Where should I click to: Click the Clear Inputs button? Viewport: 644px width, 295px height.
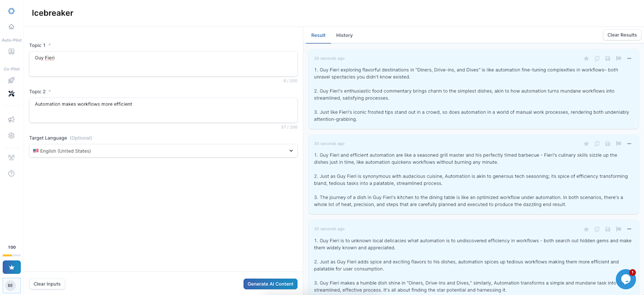pos(47,284)
